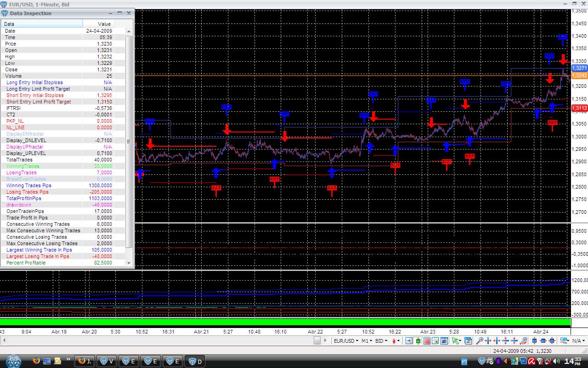
Task: Select the IFTRSI row
Action: [63, 108]
